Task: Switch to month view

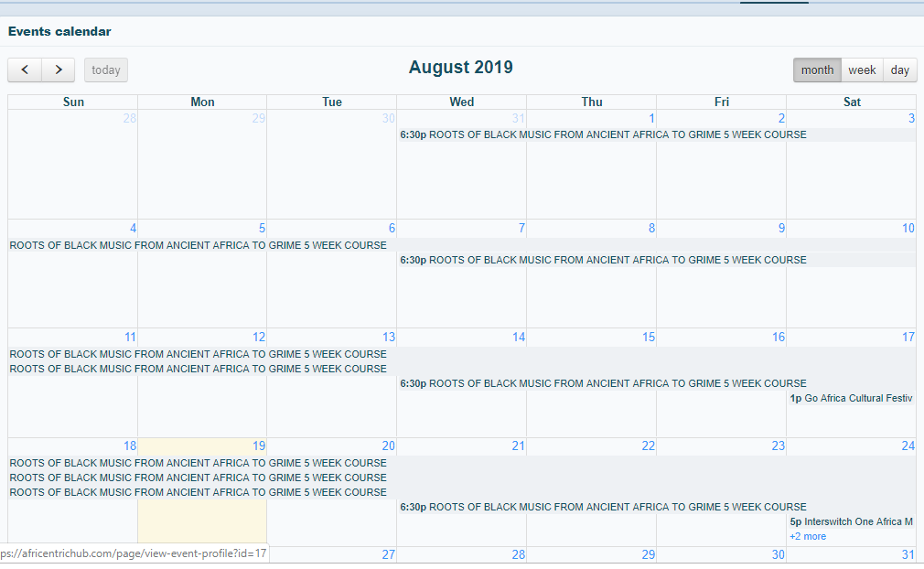Action: [x=817, y=70]
